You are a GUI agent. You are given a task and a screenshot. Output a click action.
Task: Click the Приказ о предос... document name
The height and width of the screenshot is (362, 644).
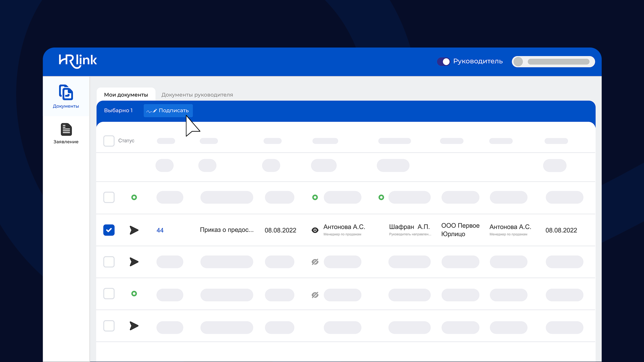tap(227, 230)
